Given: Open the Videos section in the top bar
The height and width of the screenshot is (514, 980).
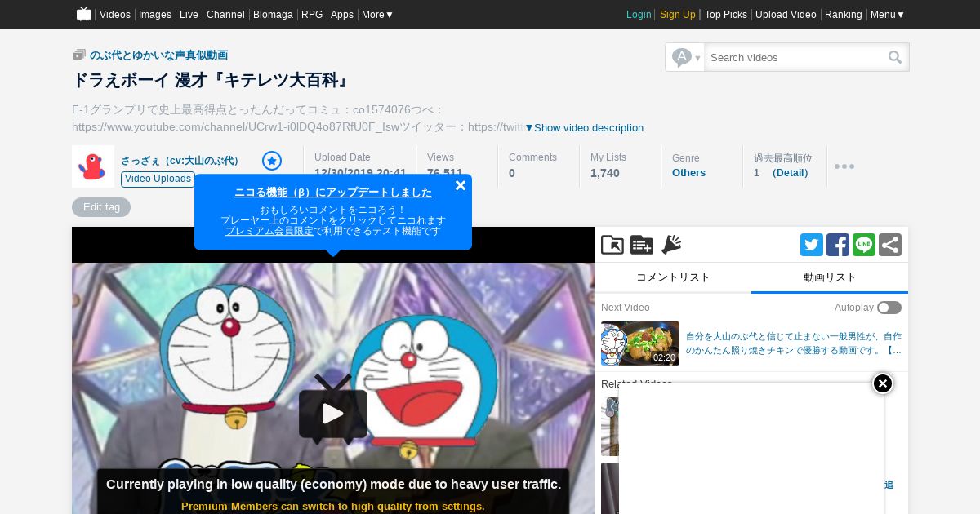Looking at the screenshot, I should point(115,15).
